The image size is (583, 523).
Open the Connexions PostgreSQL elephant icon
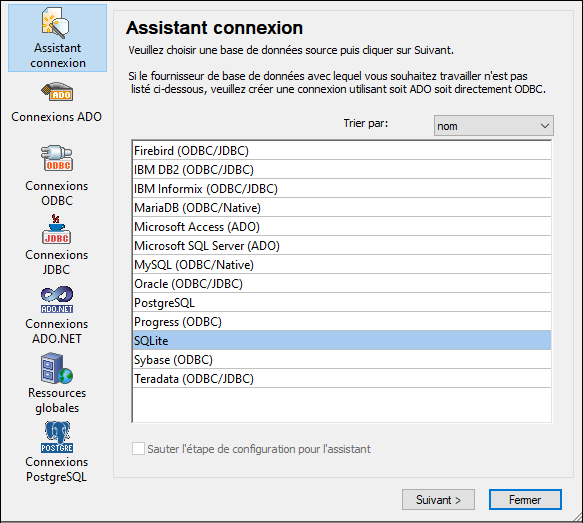(x=57, y=437)
